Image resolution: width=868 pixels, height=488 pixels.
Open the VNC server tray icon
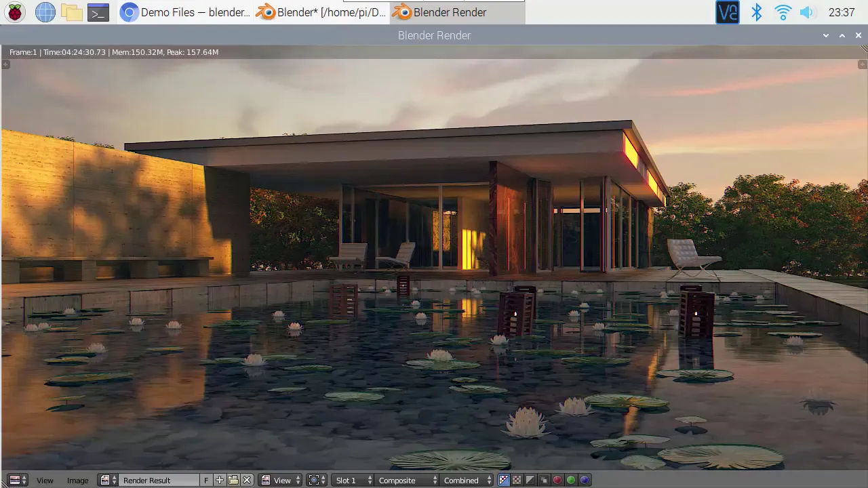[x=728, y=12]
